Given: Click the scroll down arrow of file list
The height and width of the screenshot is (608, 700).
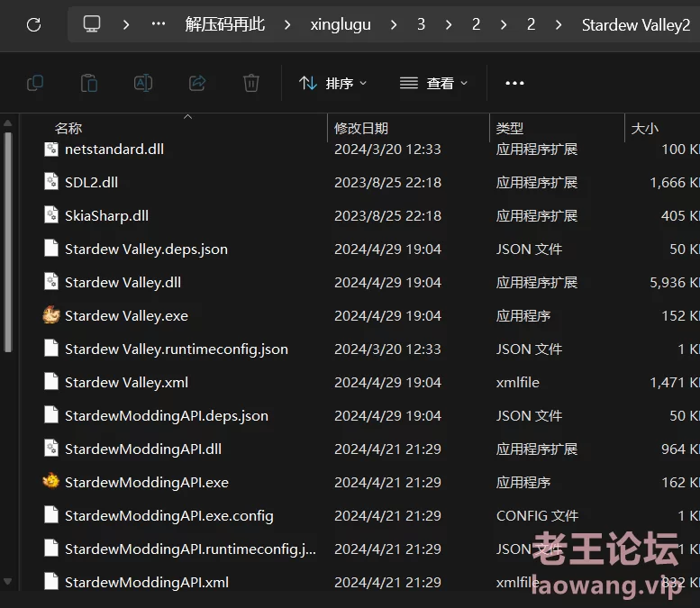Looking at the screenshot, I should [x=7, y=582].
